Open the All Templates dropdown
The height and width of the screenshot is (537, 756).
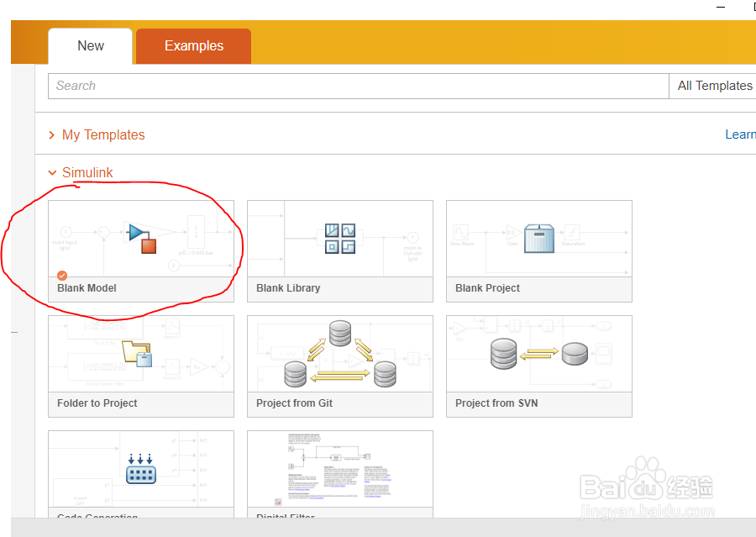coord(712,86)
